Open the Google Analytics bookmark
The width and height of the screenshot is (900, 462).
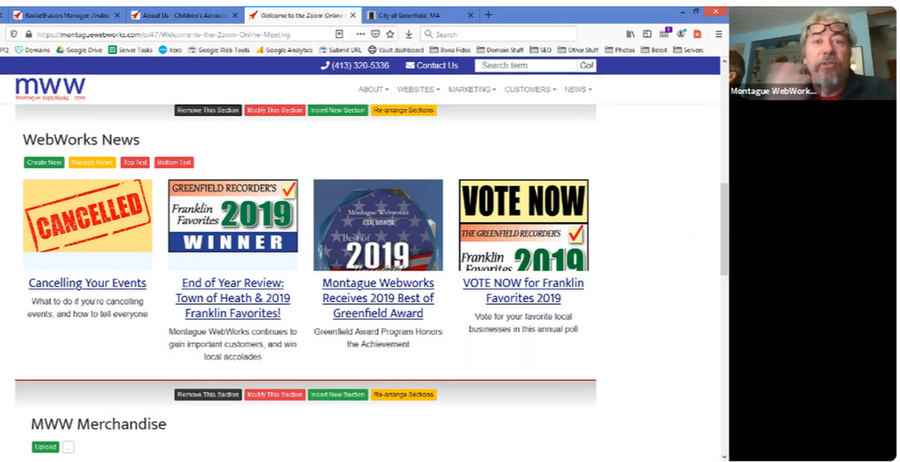[x=284, y=50]
